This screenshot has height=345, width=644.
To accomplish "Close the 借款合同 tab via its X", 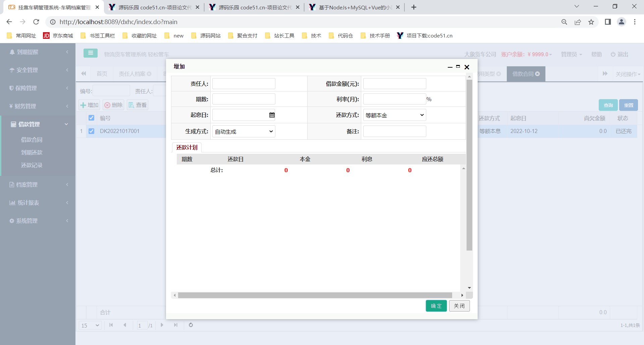I will [x=538, y=74].
